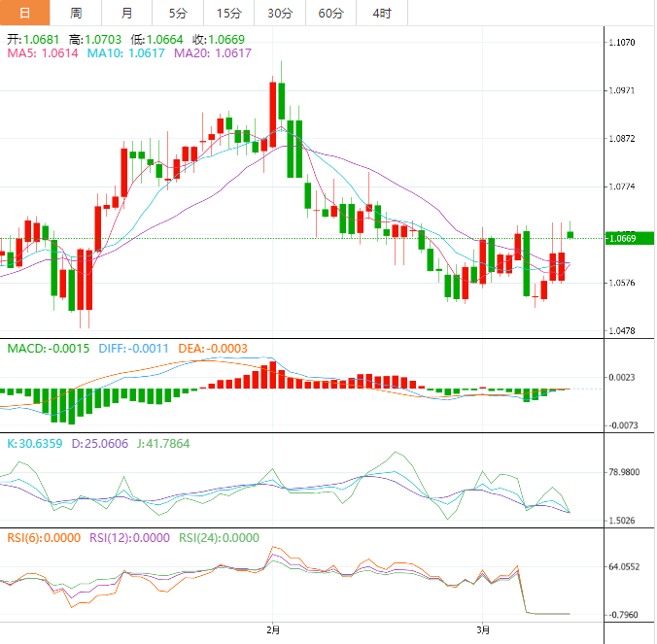
Task: Click the MA5 moving average label
Action: pos(43,53)
